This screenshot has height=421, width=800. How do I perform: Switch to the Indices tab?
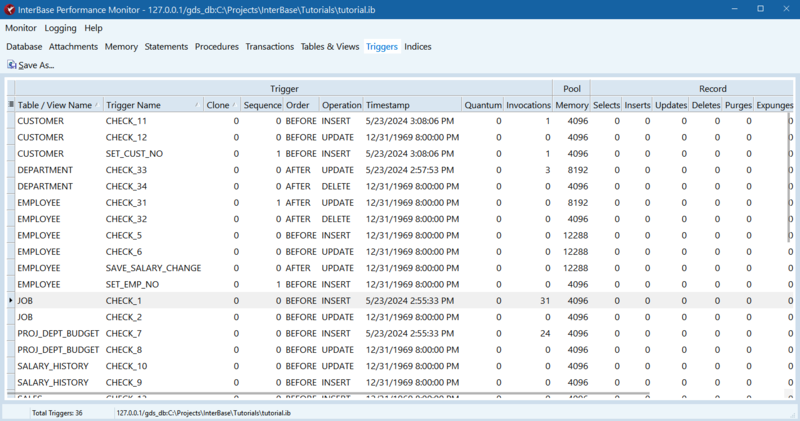[x=418, y=46]
